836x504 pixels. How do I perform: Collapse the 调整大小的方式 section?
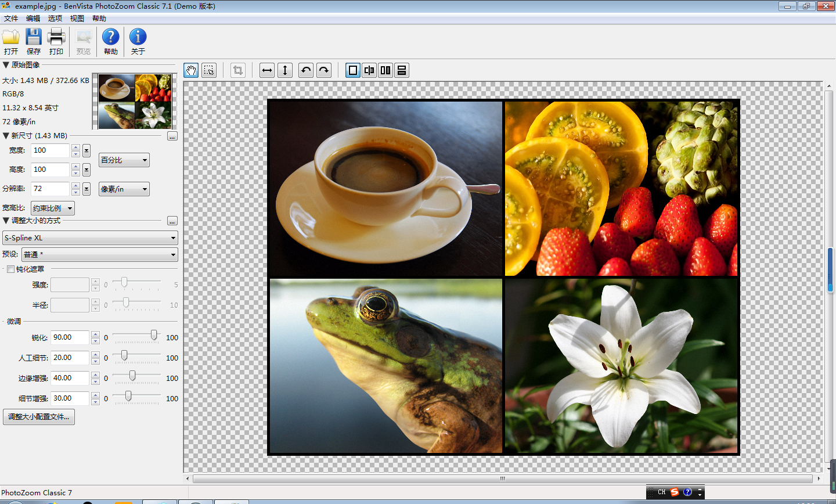[6, 221]
